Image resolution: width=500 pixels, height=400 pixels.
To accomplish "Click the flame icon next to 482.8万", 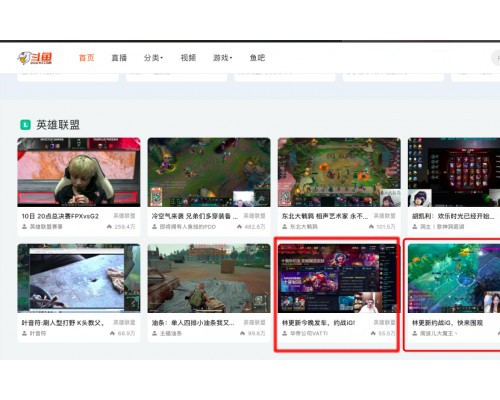I will pos(239,227).
